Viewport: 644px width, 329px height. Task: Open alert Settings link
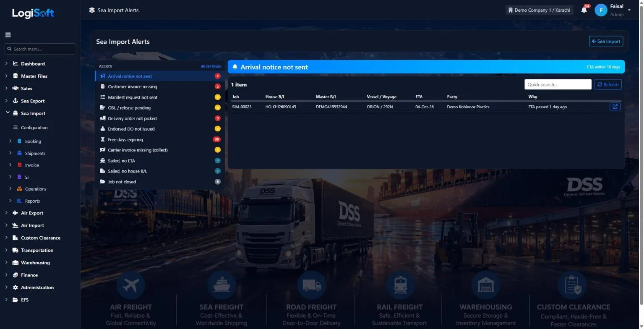pos(211,66)
